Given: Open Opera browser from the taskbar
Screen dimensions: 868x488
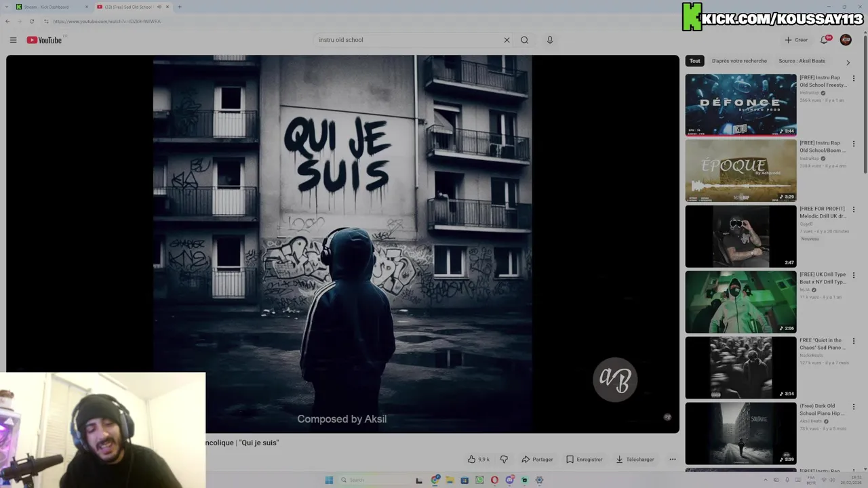Looking at the screenshot, I should tap(494, 480).
